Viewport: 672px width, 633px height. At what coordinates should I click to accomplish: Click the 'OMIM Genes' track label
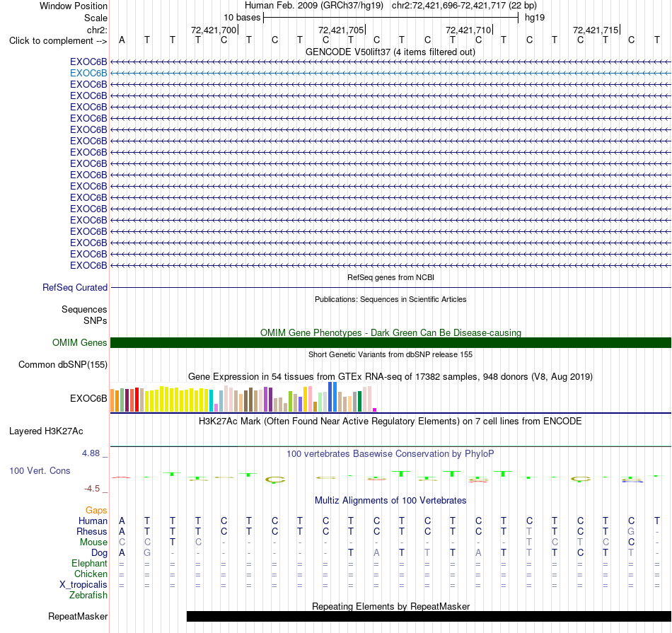[79, 343]
